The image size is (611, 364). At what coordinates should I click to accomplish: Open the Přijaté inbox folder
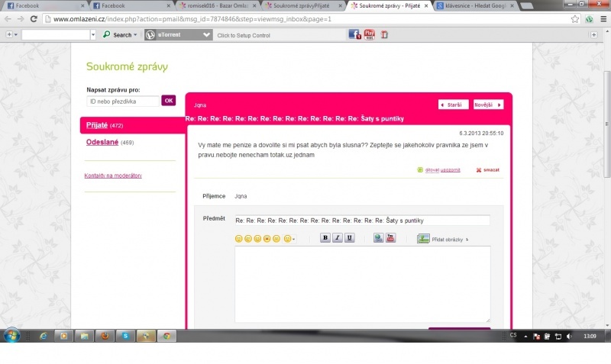(97, 124)
